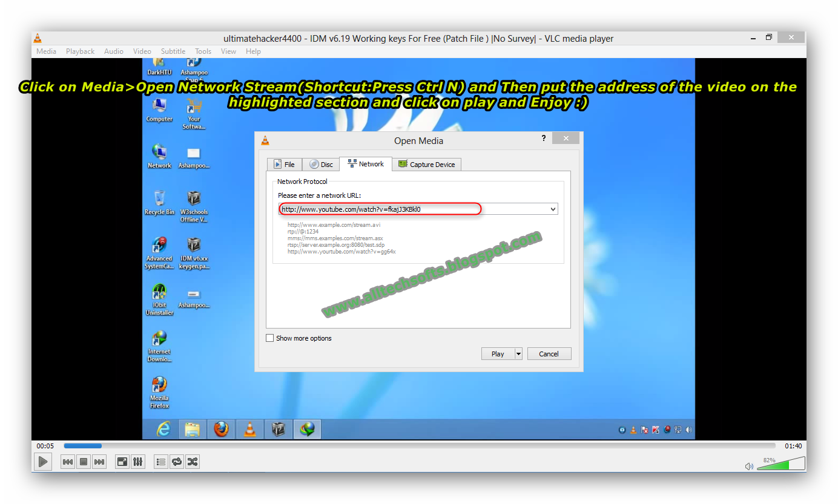The width and height of the screenshot is (838, 504).
Task: Jump to next media in playlist
Action: pyautogui.click(x=99, y=462)
